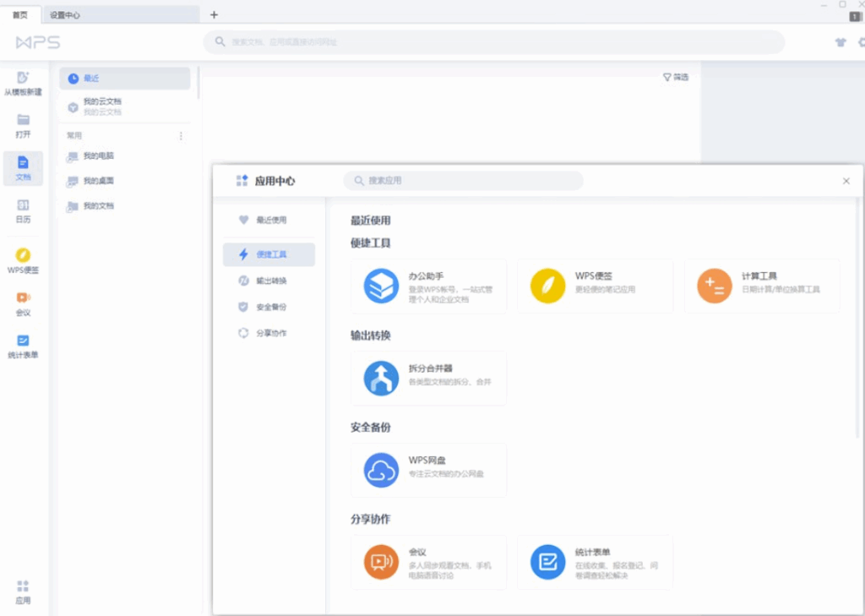Open the WPS网盘 cloud drive icon
865x616 pixels.
tap(380, 469)
